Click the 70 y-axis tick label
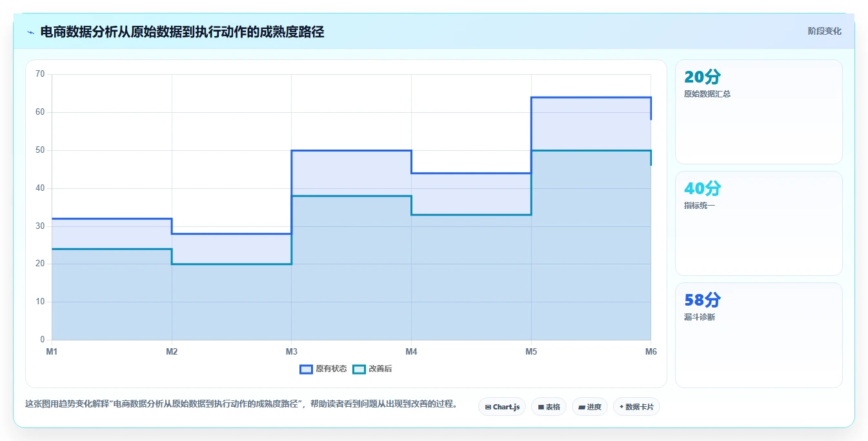This screenshot has height=441, width=868. click(40, 74)
